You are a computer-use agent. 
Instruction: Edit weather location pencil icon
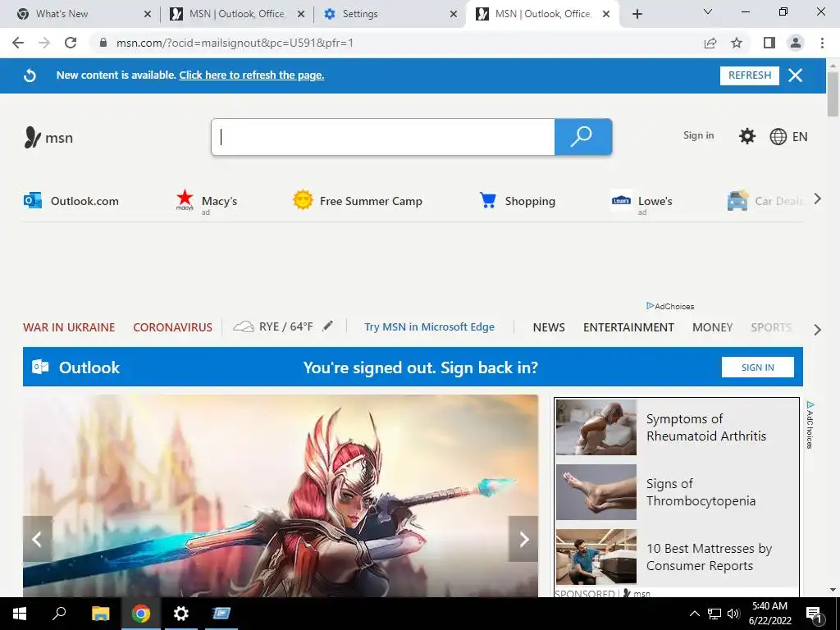click(328, 326)
